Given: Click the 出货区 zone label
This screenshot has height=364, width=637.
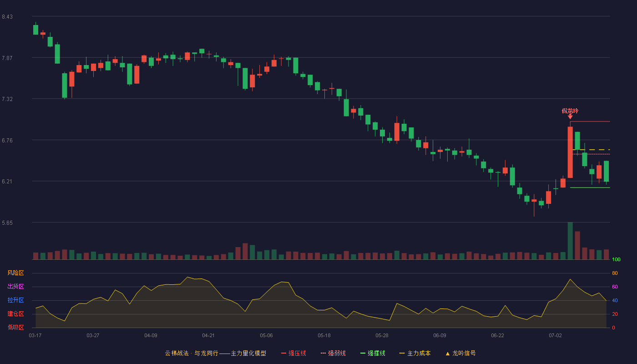Looking at the screenshot, I should coord(15,287).
